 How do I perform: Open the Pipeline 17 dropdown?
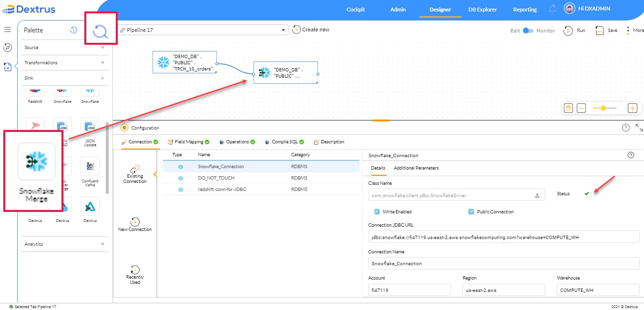click(203, 30)
